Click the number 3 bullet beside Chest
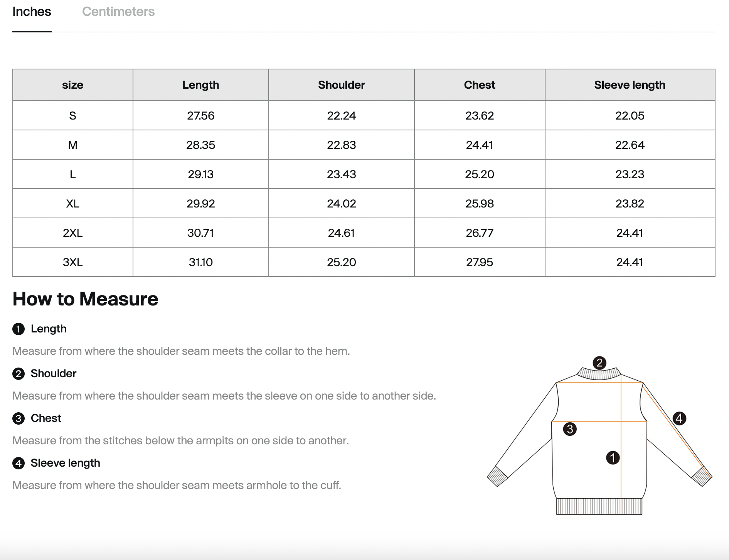 click(x=19, y=418)
